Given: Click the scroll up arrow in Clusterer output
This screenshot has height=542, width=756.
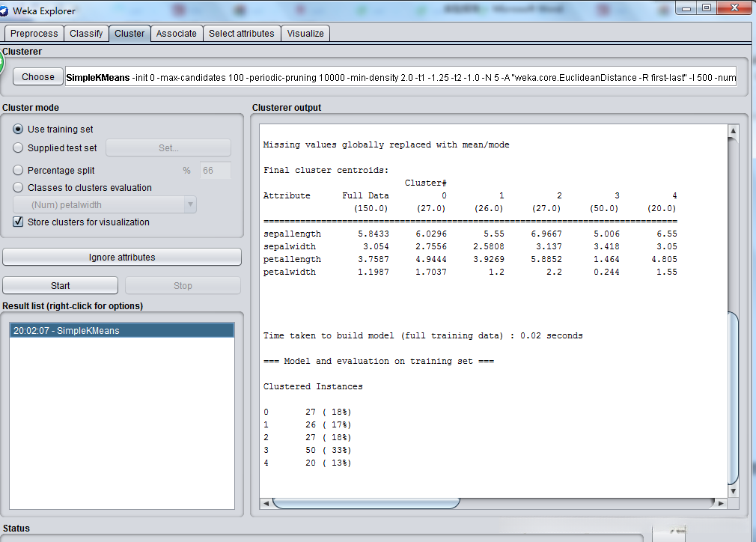Looking at the screenshot, I should click(733, 132).
